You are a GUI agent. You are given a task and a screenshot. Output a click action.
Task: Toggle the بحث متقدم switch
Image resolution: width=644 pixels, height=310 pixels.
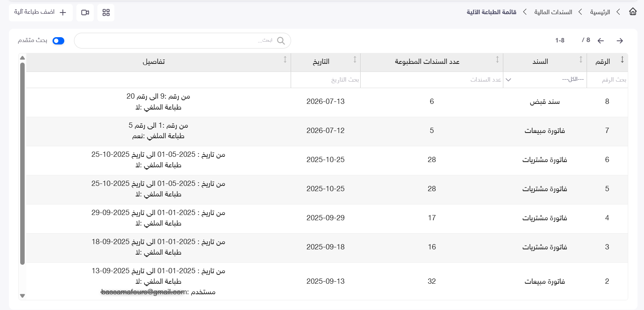59,41
